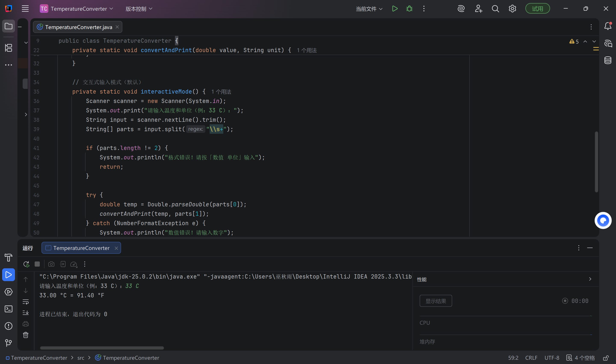Image resolution: width=616 pixels, height=364 pixels.
Task: Click the 试用 trial button
Action: [537, 9]
